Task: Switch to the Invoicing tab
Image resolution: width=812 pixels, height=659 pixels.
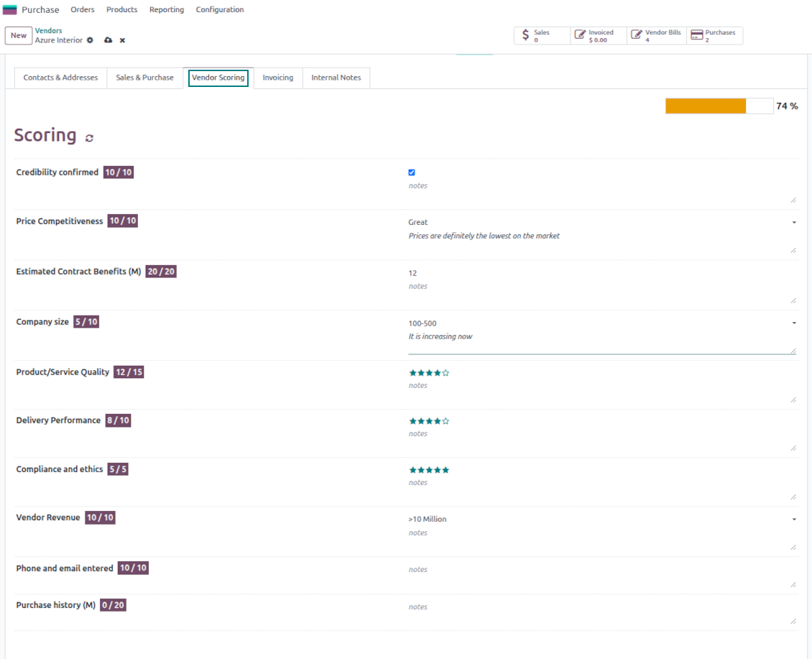Action: pyautogui.click(x=277, y=78)
